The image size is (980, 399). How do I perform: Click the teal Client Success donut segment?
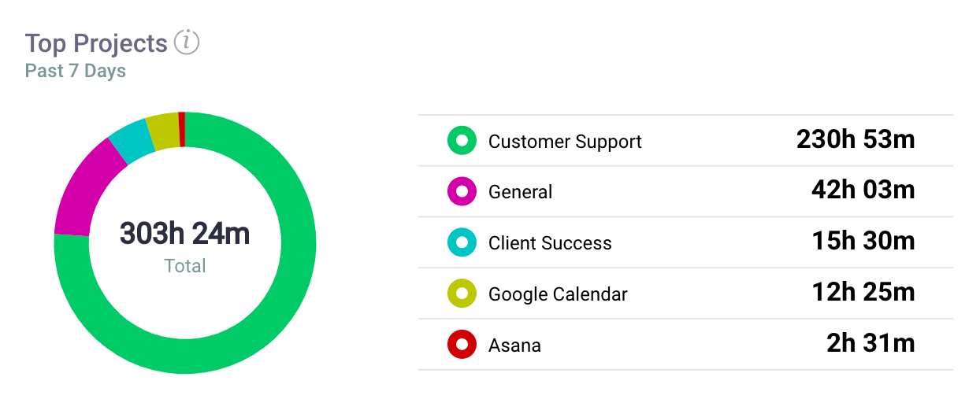pyautogui.click(x=130, y=139)
